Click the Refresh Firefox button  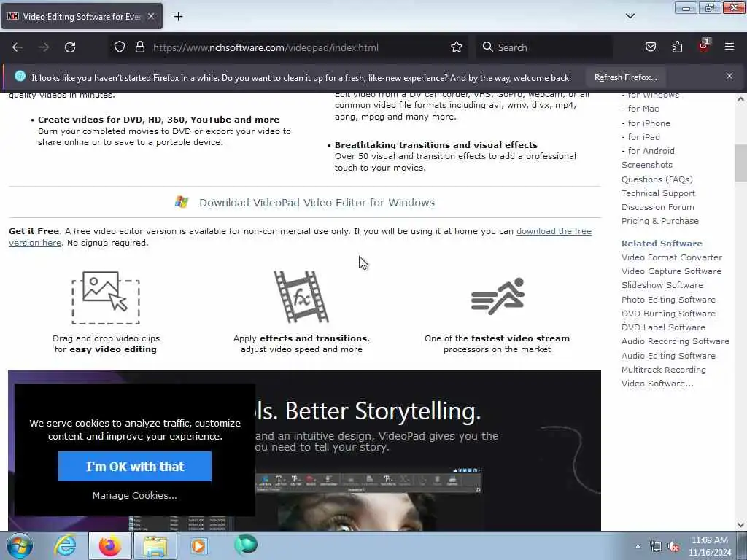(x=625, y=77)
